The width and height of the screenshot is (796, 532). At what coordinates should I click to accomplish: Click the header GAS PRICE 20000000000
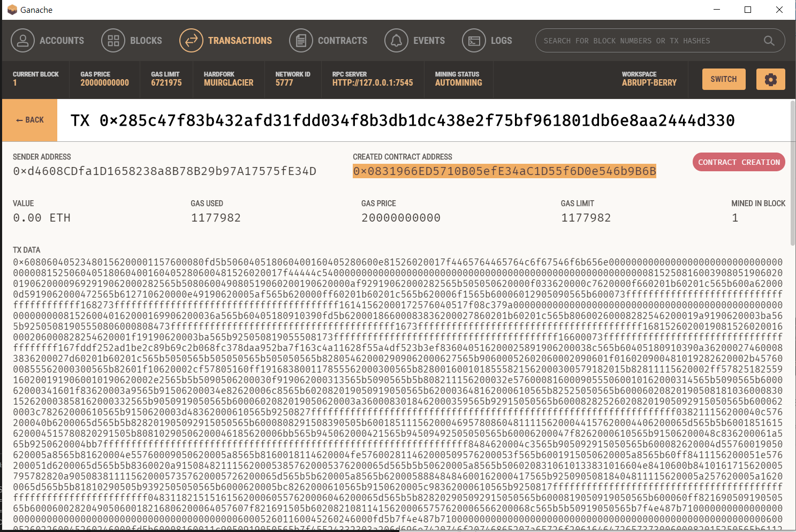click(104, 79)
